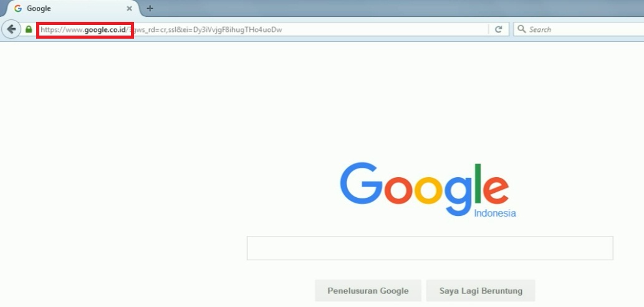Click the colorful Google logo
Screen dimensions: 644x307
tap(425, 190)
